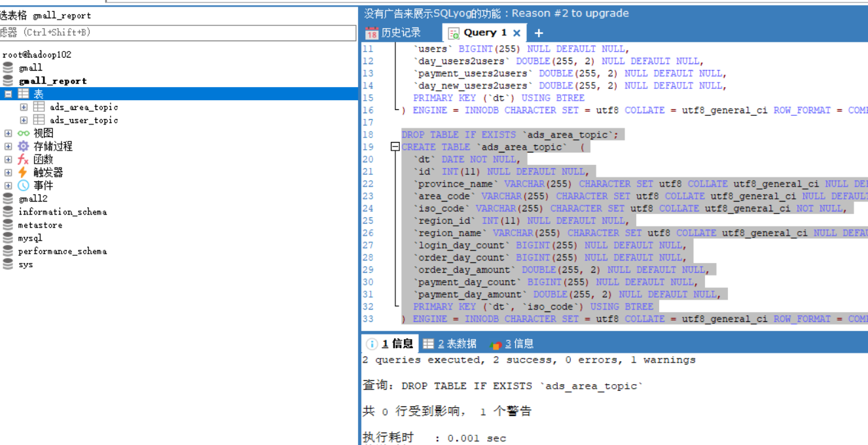This screenshot has height=445, width=868.
Task: Select the information_schema database icon
Action: (x=8, y=211)
